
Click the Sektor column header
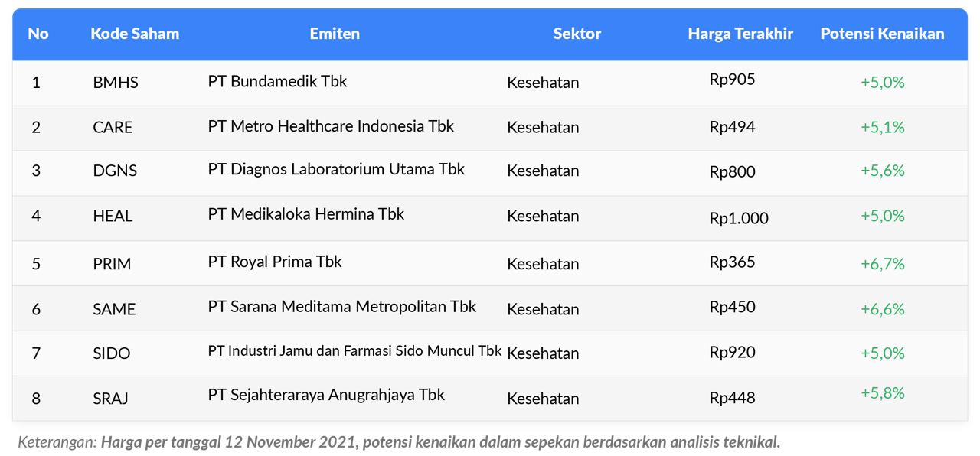577,34
